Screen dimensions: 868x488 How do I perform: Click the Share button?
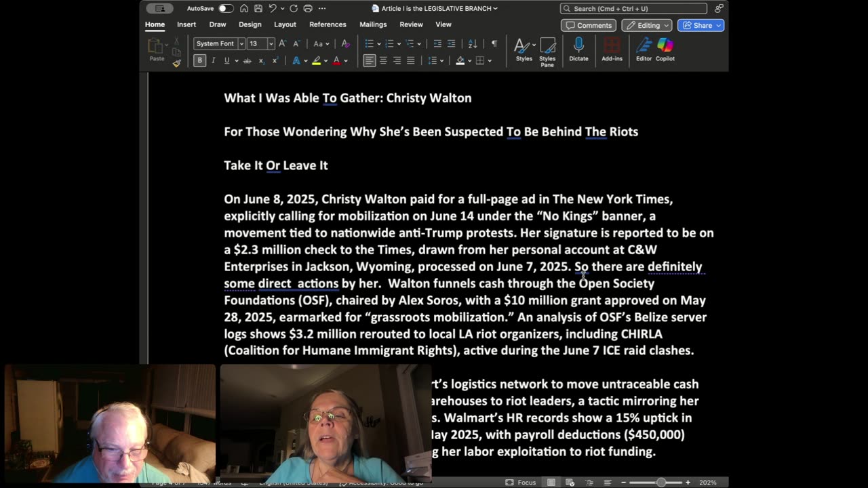[701, 25]
